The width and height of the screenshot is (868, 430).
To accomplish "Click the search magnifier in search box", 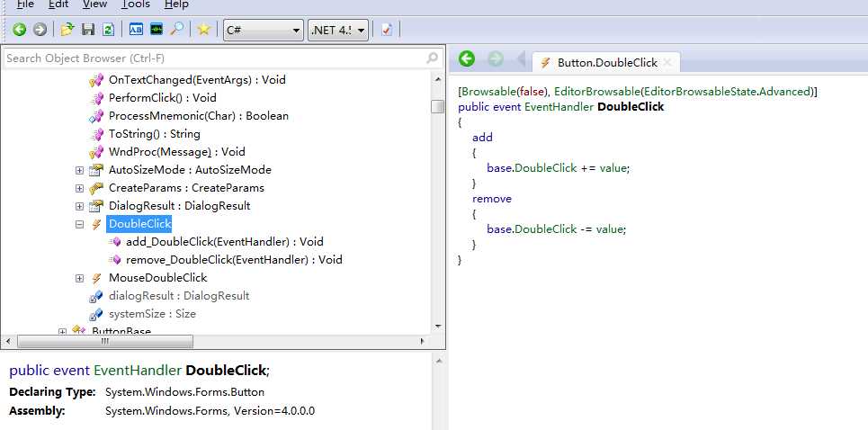I will tap(433, 58).
